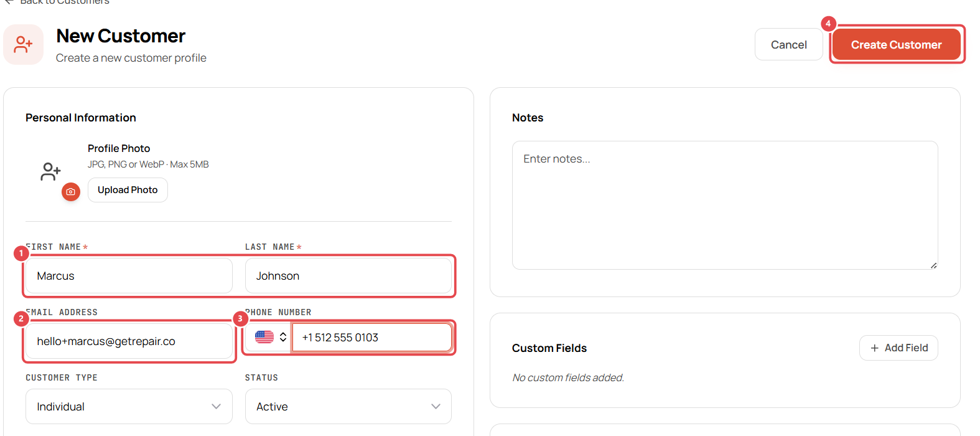Click the notes textarea resize handle

[x=933, y=265]
